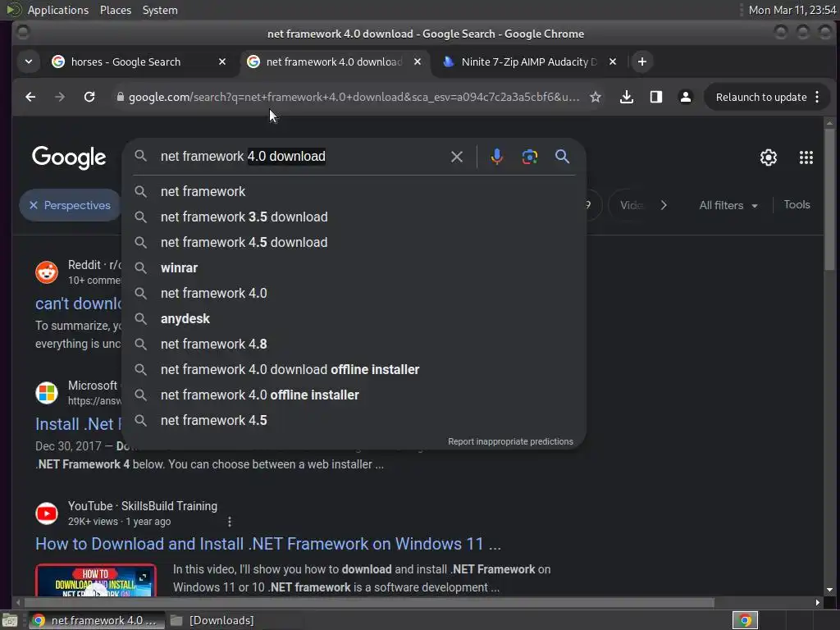
Task: Open the Places menu
Action: click(x=115, y=10)
